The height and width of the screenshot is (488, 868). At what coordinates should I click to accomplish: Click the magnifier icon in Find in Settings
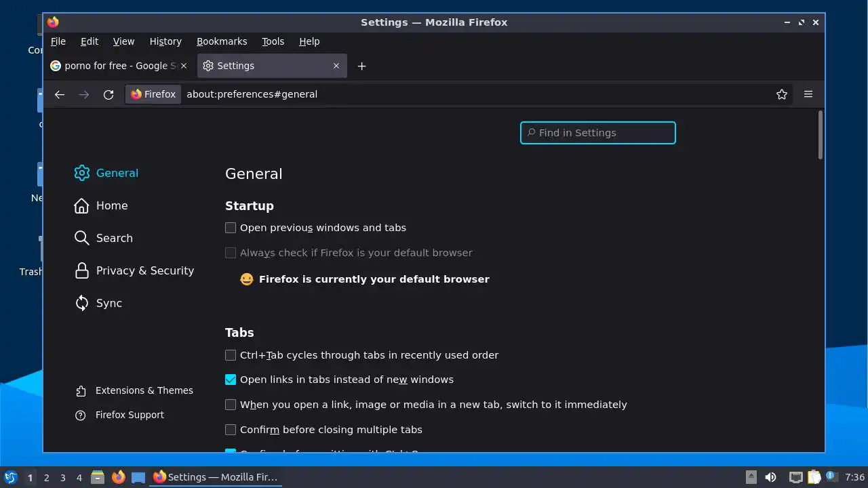coord(532,133)
